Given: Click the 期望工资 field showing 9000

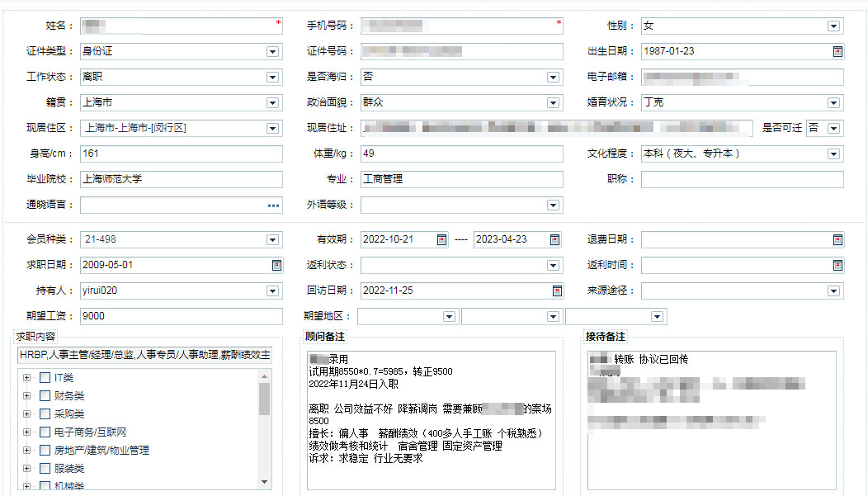Looking at the screenshot, I should tap(181, 316).
